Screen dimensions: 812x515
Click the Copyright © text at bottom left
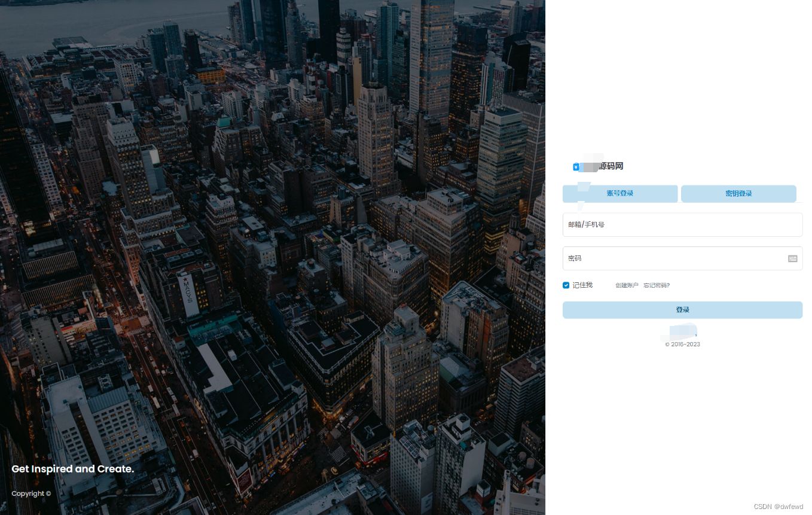tap(30, 493)
